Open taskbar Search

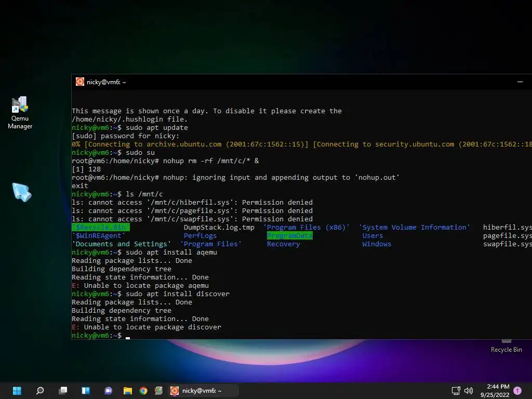coord(40,391)
